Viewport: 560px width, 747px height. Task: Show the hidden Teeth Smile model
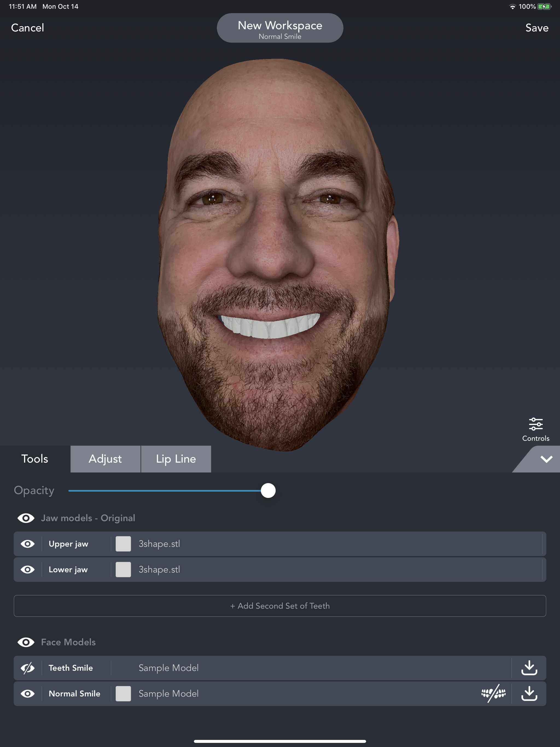point(28,668)
